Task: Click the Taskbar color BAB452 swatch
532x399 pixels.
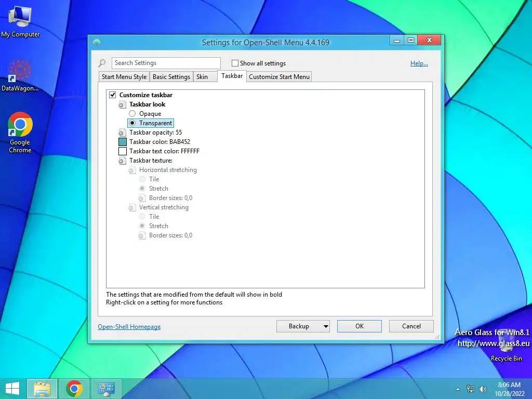Action: tap(123, 142)
